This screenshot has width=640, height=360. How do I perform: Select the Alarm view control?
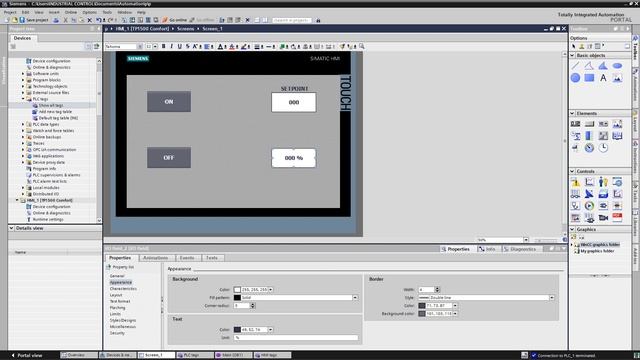(x=576, y=182)
